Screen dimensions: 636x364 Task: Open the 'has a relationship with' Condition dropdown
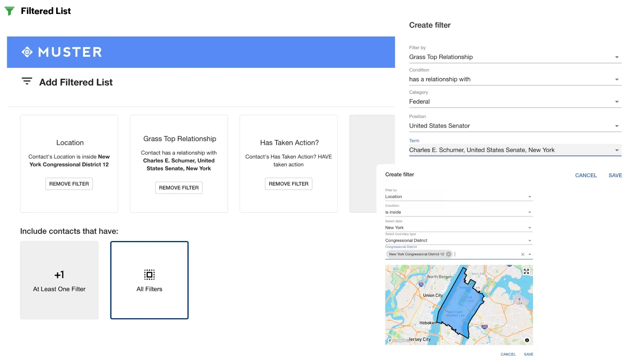515,79
